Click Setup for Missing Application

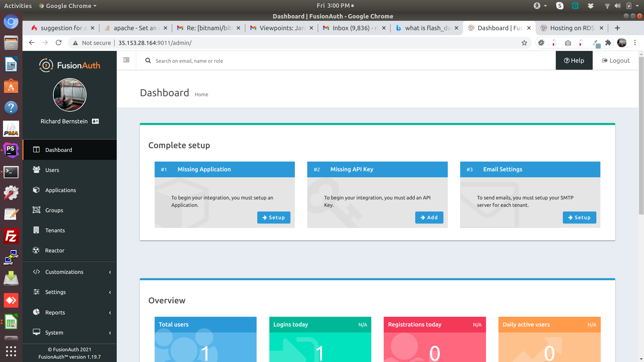[274, 218]
